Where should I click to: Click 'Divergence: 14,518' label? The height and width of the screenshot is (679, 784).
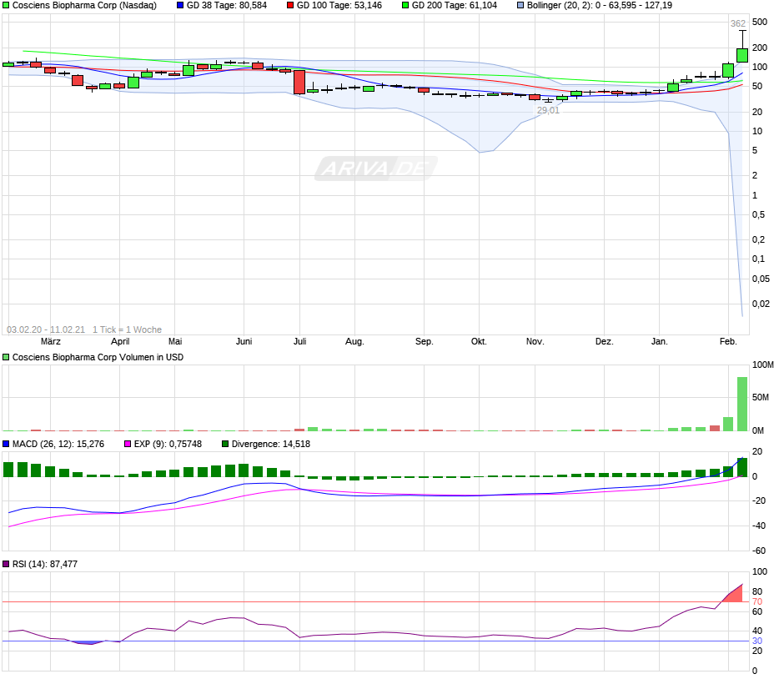271,444
